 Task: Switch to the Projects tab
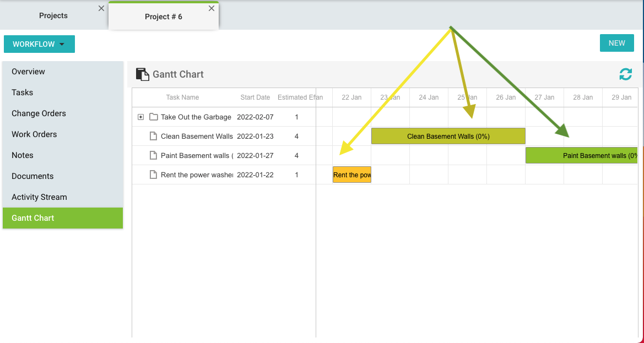[53, 15]
